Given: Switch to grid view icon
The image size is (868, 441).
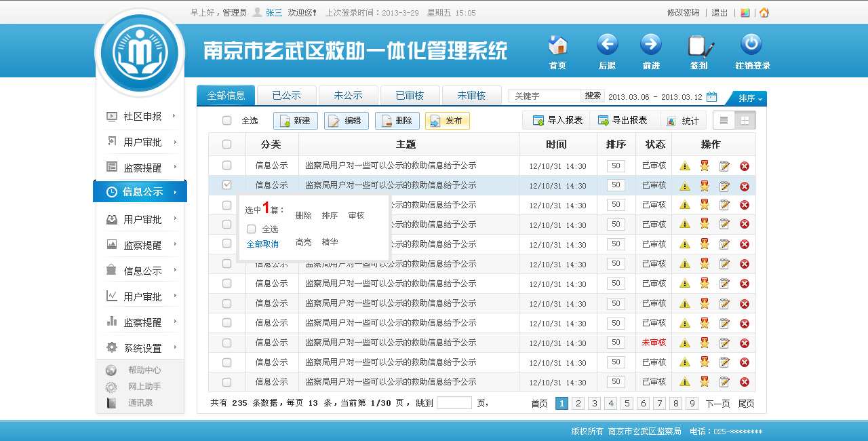Looking at the screenshot, I should (x=745, y=120).
